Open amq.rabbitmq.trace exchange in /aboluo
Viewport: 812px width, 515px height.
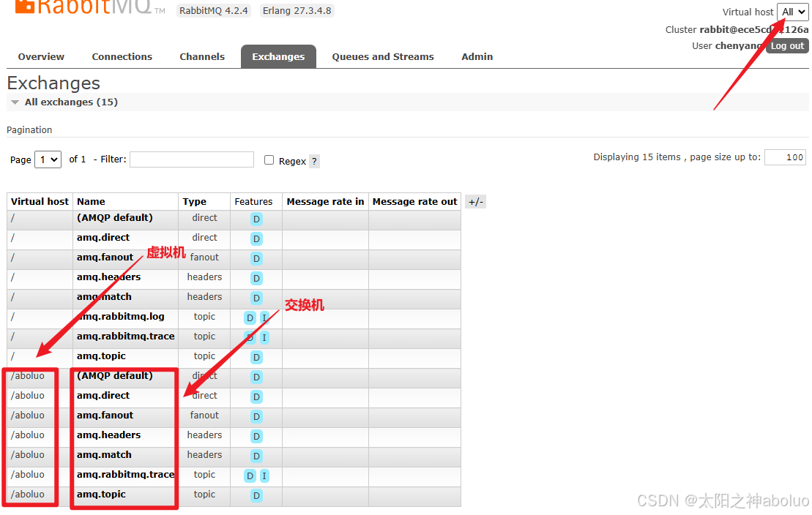click(126, 475)
